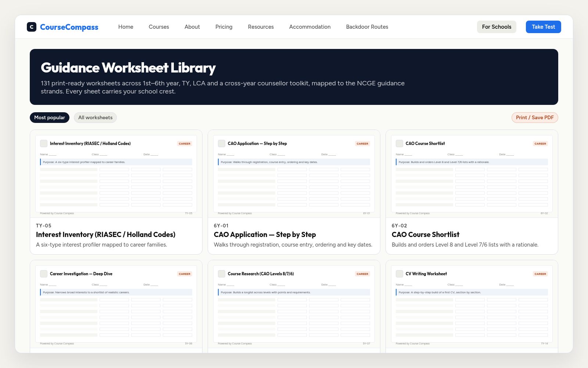588x368 pixels.
Task: Click the CAREER tag on Course Research preview
Action: pos(362,274)
